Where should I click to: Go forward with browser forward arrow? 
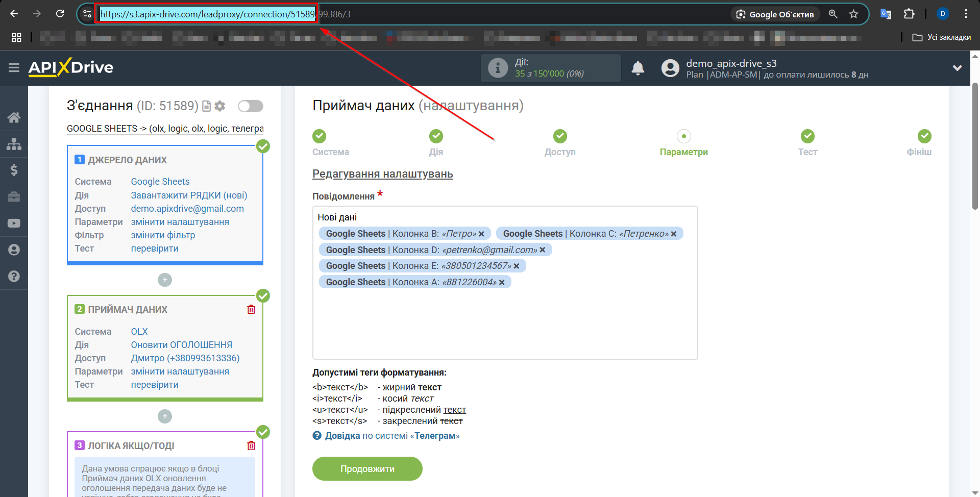37,14
